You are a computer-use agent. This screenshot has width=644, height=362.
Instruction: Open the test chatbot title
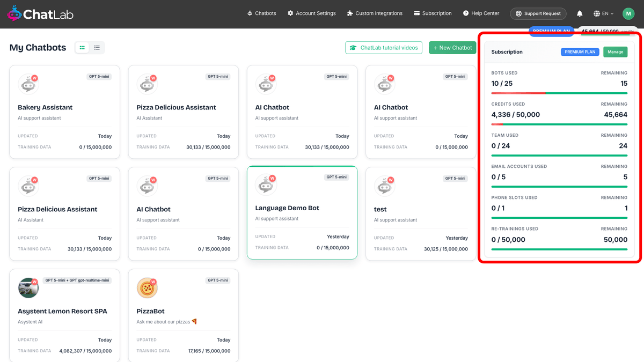tap(380, 209)
